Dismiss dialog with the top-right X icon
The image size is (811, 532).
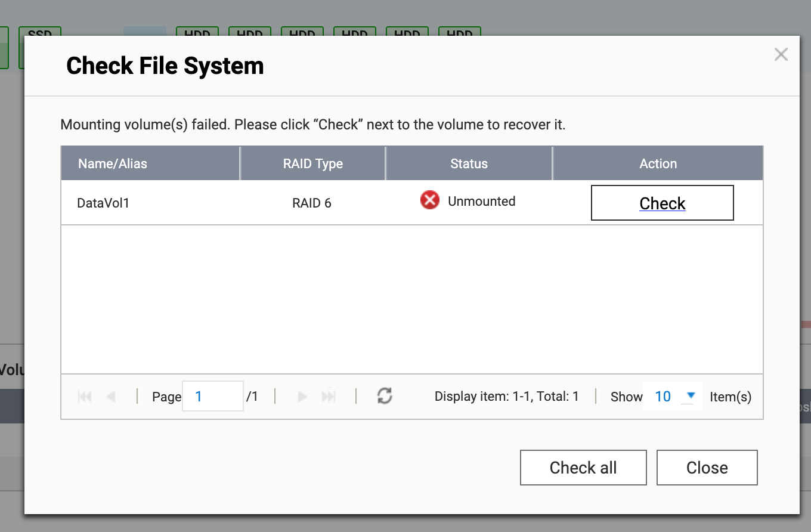(781, 55)
